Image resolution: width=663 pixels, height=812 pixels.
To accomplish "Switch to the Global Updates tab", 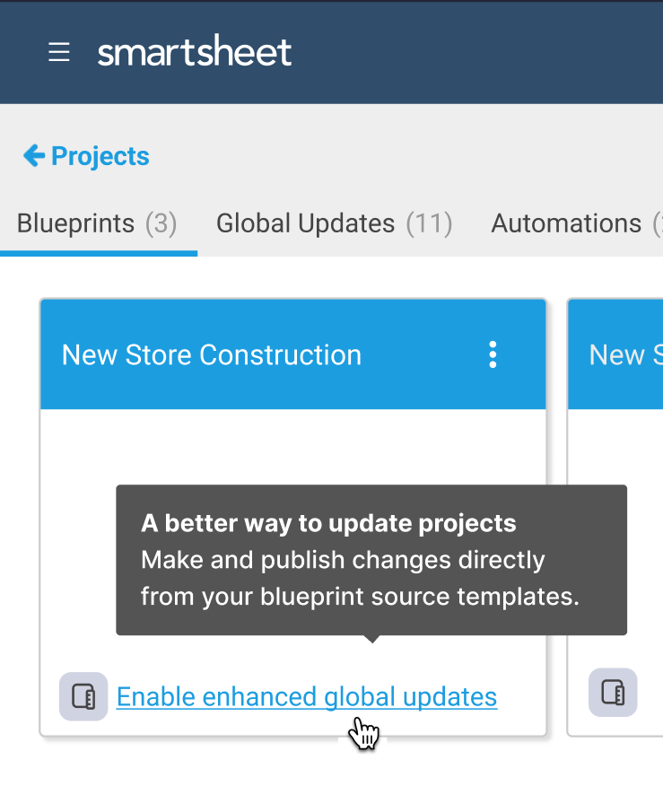I will (x=305, y=223).
